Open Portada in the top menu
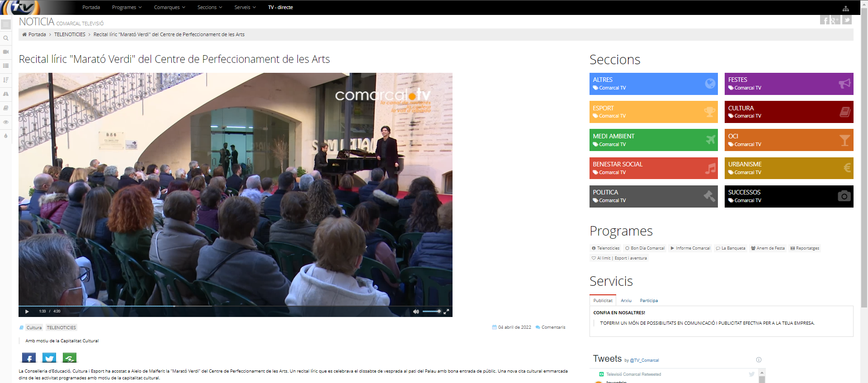Screen dimensions: 868x383 click(x=91, y=7)
